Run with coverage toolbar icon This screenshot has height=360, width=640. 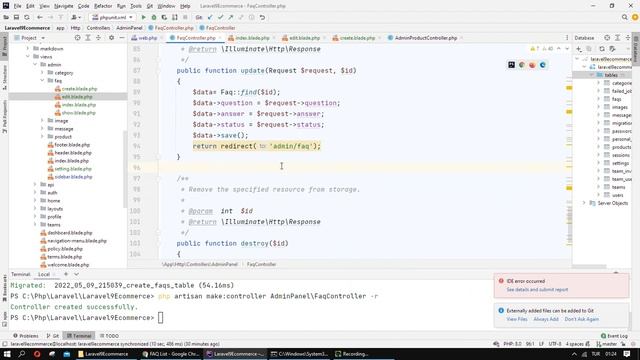click(x=164, y=18)
